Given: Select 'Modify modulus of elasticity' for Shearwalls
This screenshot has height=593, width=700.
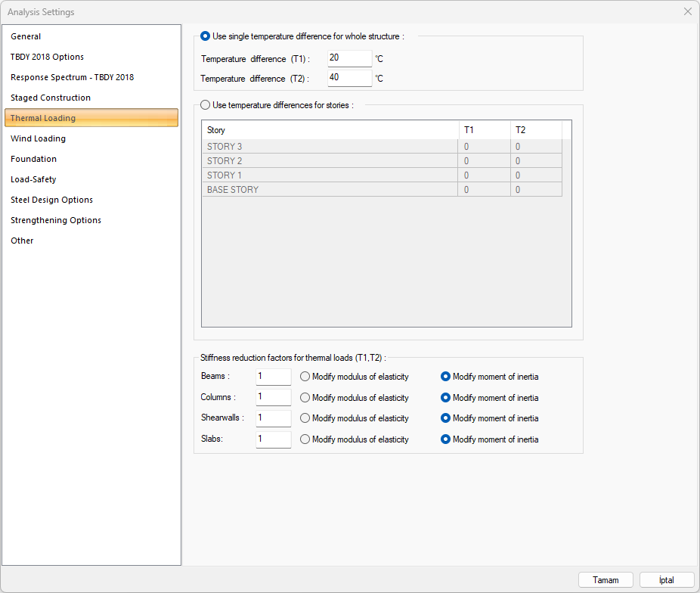Looking at the screenshot, I should [x=305, y=418].
